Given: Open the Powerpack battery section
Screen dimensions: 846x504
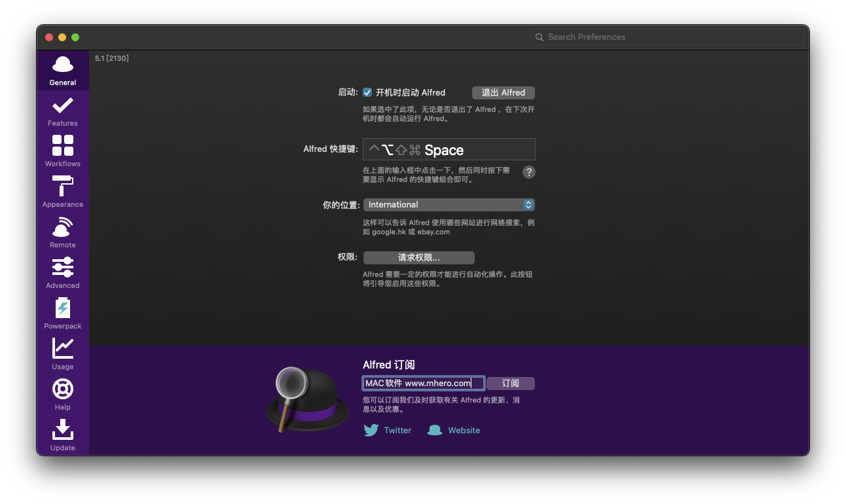Looking at the screenshot, I should [x=63, y=314].
